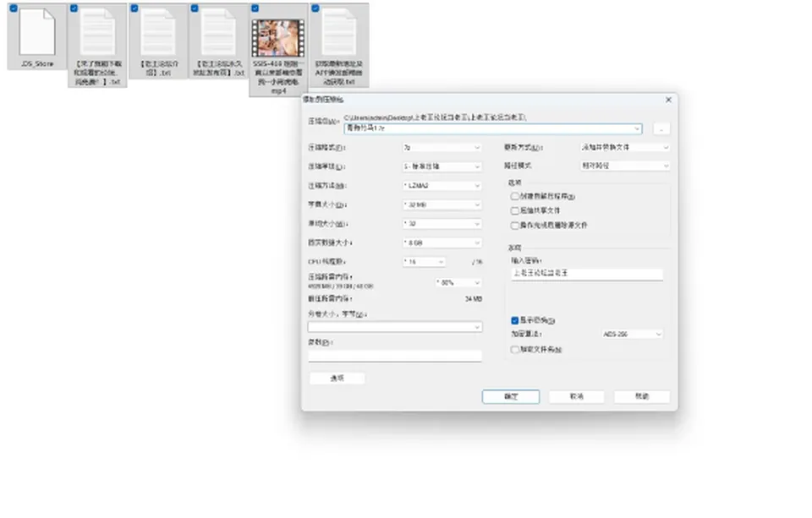Select the txt file icon named with 永久

[218, 32]
